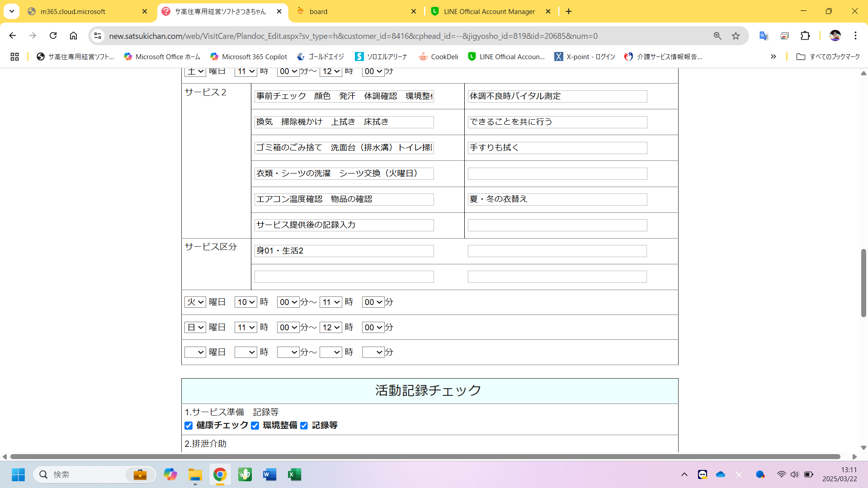Toggle the 記録等 checkbox
Screen dimensions: 868x488
(x=304, y=426)
